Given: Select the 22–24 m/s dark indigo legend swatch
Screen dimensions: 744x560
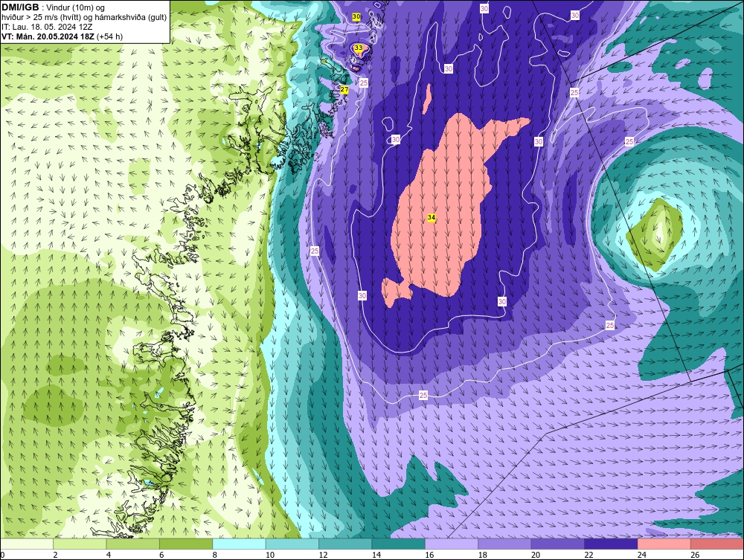Looking at the screenshot, I should coord(611,544).
